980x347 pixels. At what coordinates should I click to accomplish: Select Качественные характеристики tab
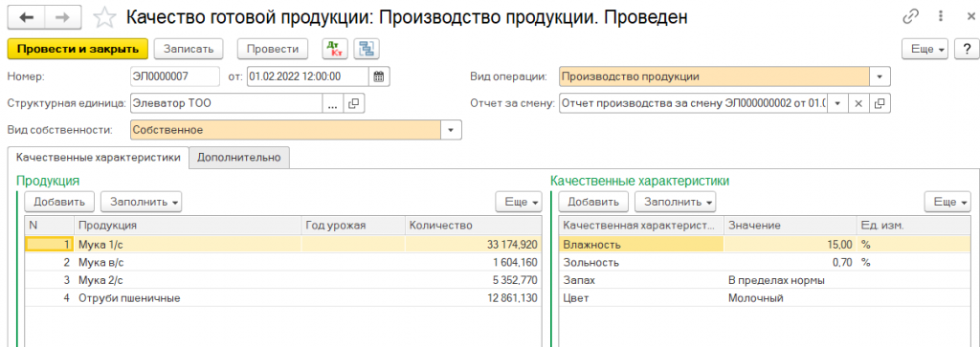pyautogui.click(x=99, y=158)
